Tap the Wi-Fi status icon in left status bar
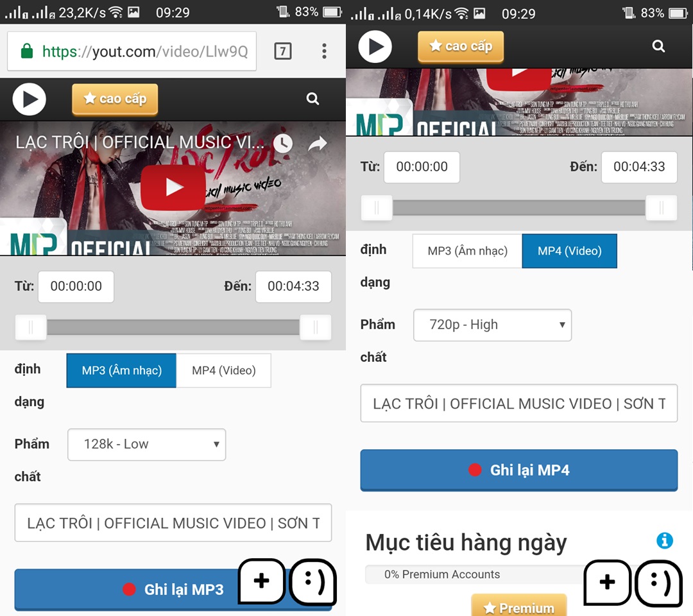The image size is (693, 616). [116, 12]
